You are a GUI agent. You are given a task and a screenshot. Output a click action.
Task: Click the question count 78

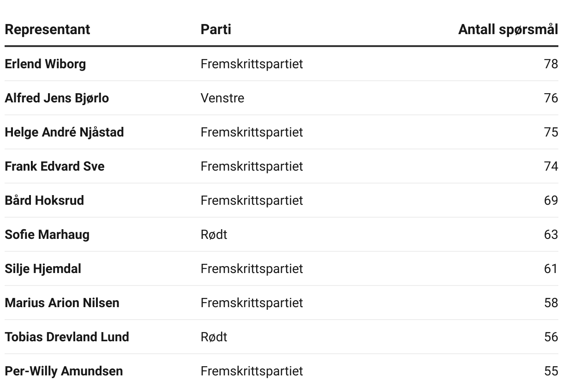tap(551, 64)
